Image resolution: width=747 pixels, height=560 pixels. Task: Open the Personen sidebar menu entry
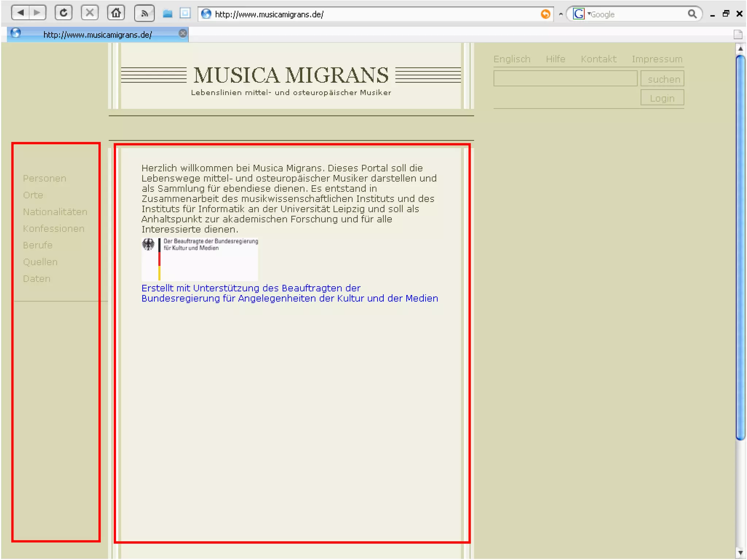(x=44, y=178)
